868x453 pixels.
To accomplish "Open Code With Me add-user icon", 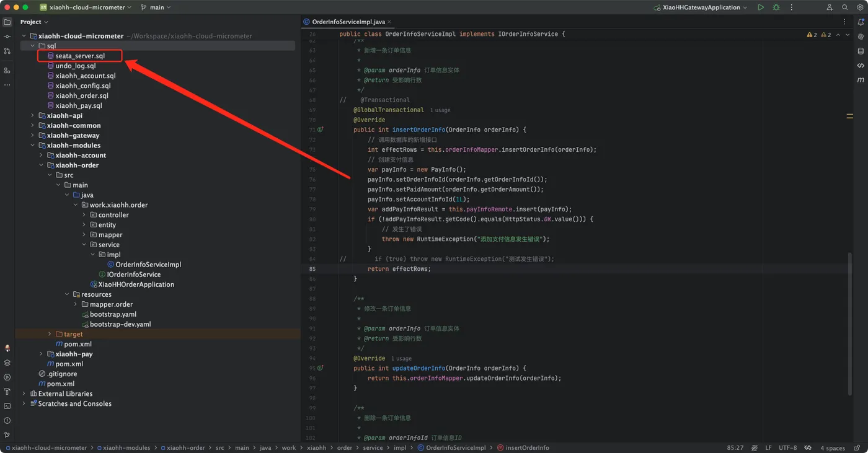I will tap(830, 7).
